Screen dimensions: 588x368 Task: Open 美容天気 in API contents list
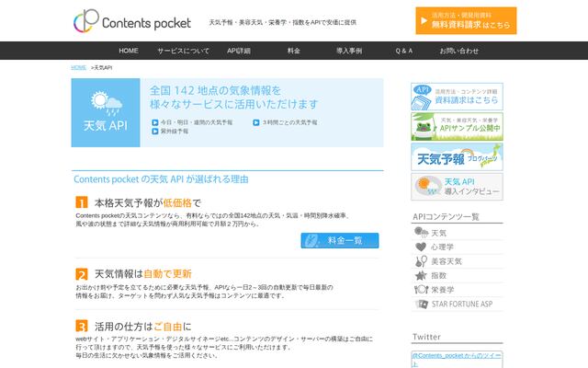447,261
